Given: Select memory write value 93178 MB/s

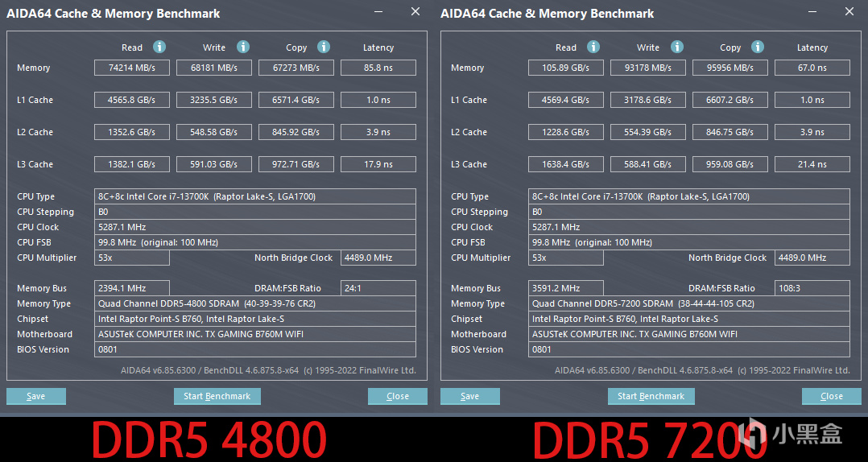Looking at the screenshot, I should (647, 68).
